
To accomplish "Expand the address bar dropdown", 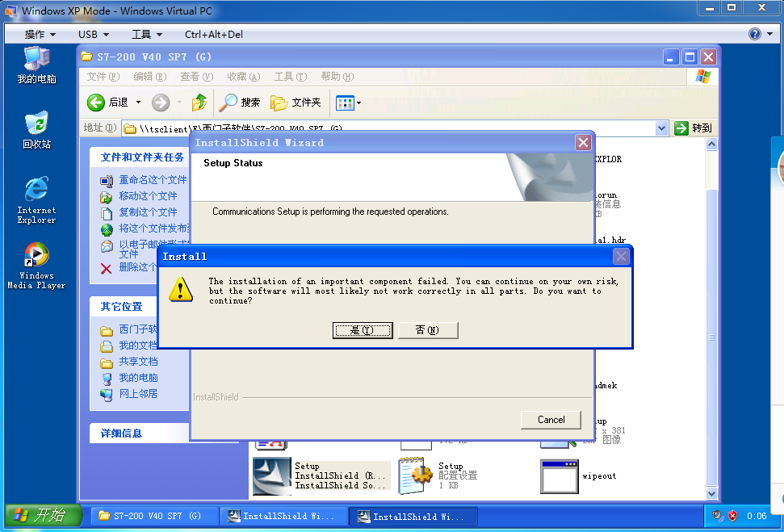I will pyautogui.click(x=661, y=128).
